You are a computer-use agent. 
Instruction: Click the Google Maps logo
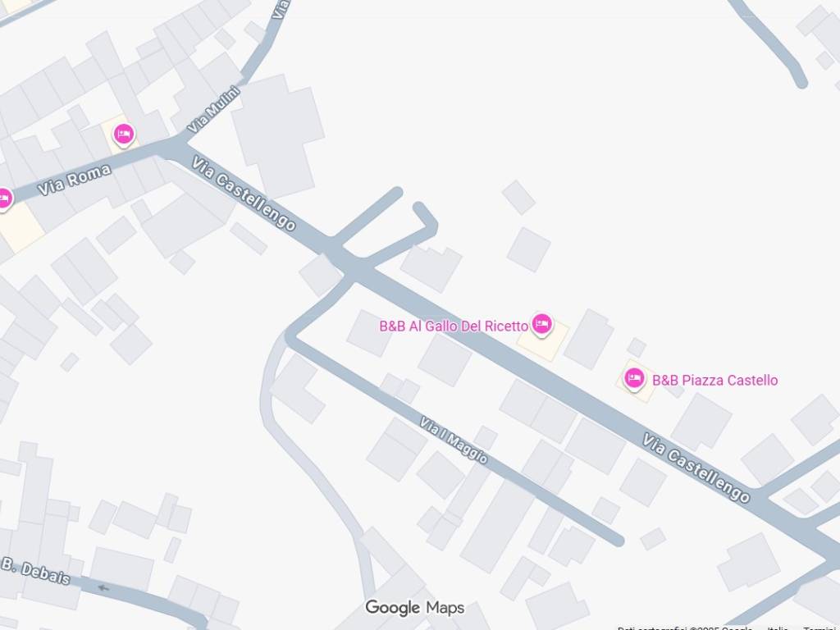pyautogui.click(x=414, y=608)
